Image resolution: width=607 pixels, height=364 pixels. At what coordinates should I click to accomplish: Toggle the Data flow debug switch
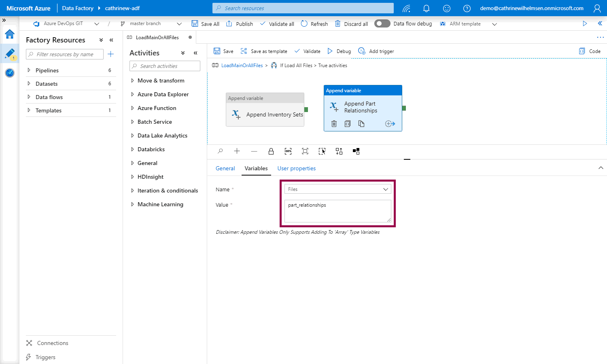pyautogui.click(x=382, y=24)
